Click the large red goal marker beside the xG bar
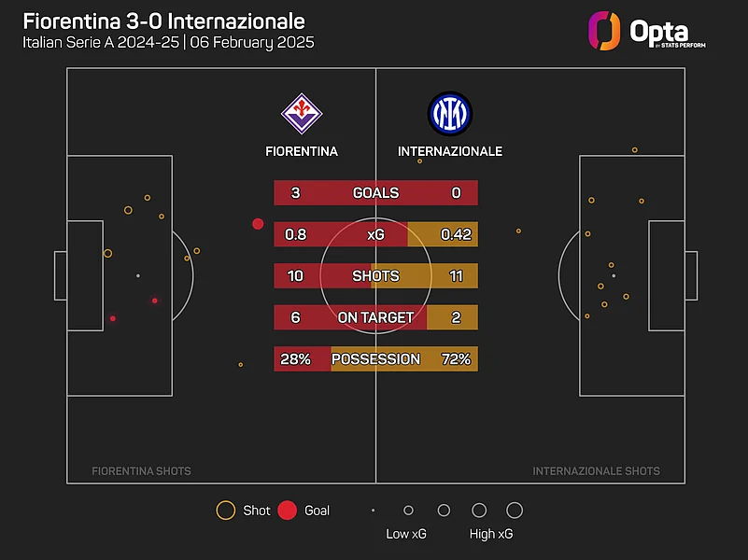This screenshot has width=748, height=560. tap(258, 224)
